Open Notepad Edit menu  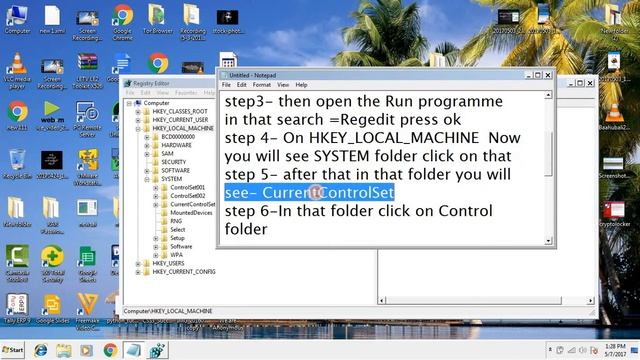(242, 85)
